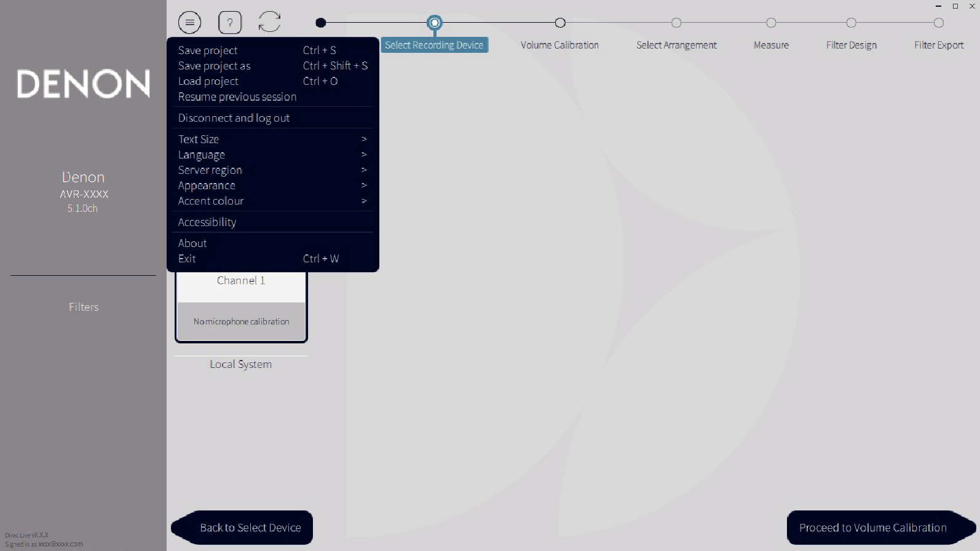This screenshot has height=551, width=980.
Task: Go to the Measure step circle
Action: 771,23
